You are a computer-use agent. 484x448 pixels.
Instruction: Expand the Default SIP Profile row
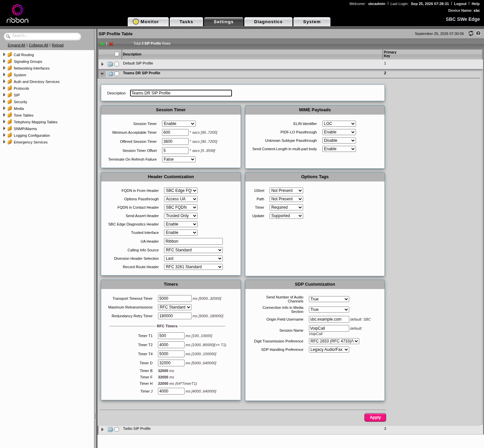click(x=103, y=64)
